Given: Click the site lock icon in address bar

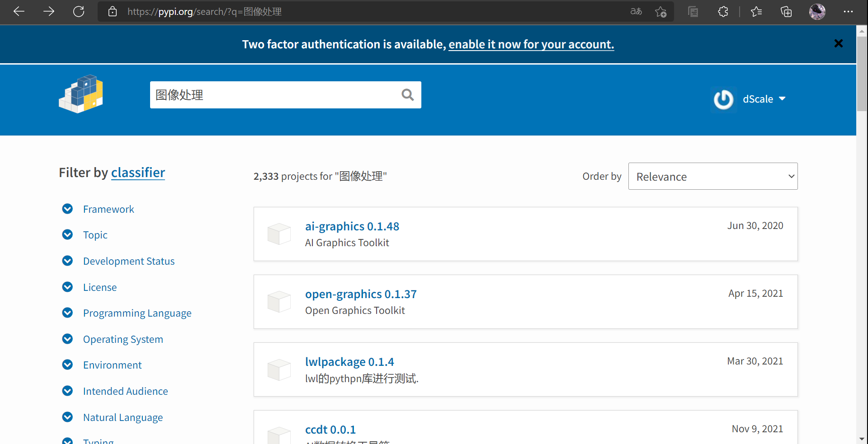Looking at the screenshot, I should click(x=113, y=12).
